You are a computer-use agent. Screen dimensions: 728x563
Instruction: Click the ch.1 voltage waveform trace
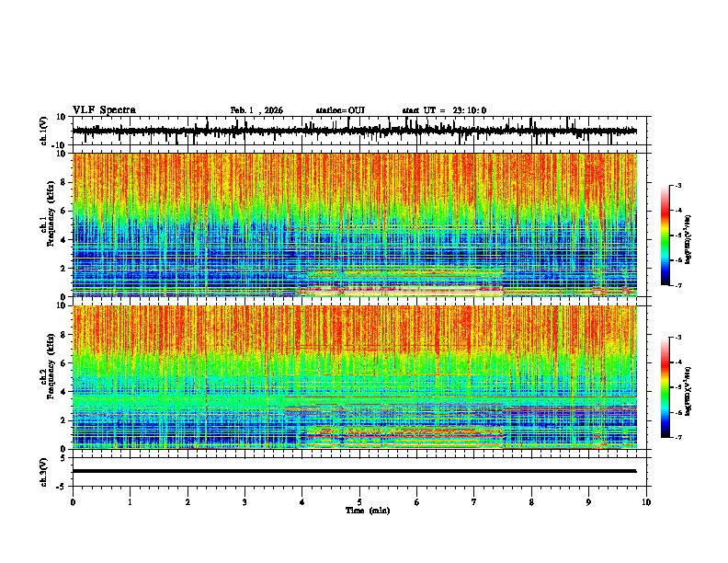click(354, 131)
